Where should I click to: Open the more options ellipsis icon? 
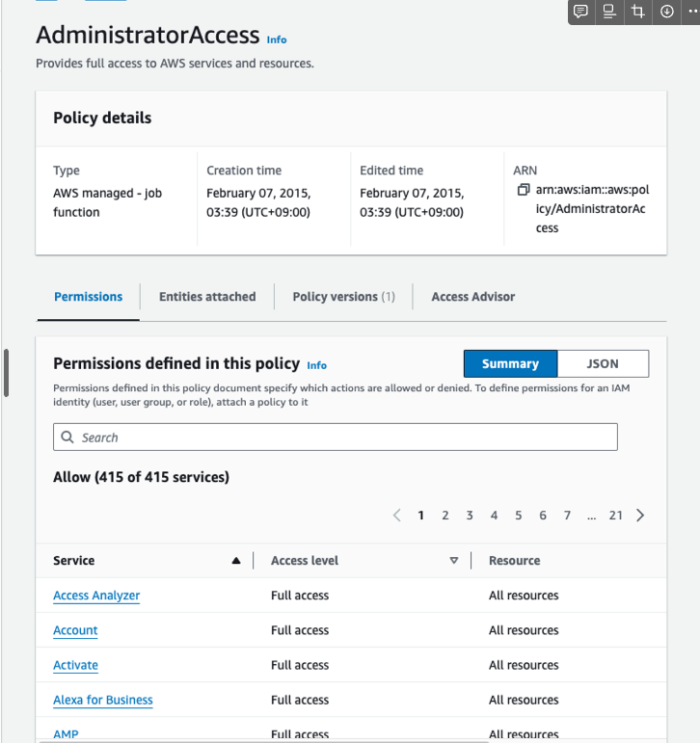[693, 12]
